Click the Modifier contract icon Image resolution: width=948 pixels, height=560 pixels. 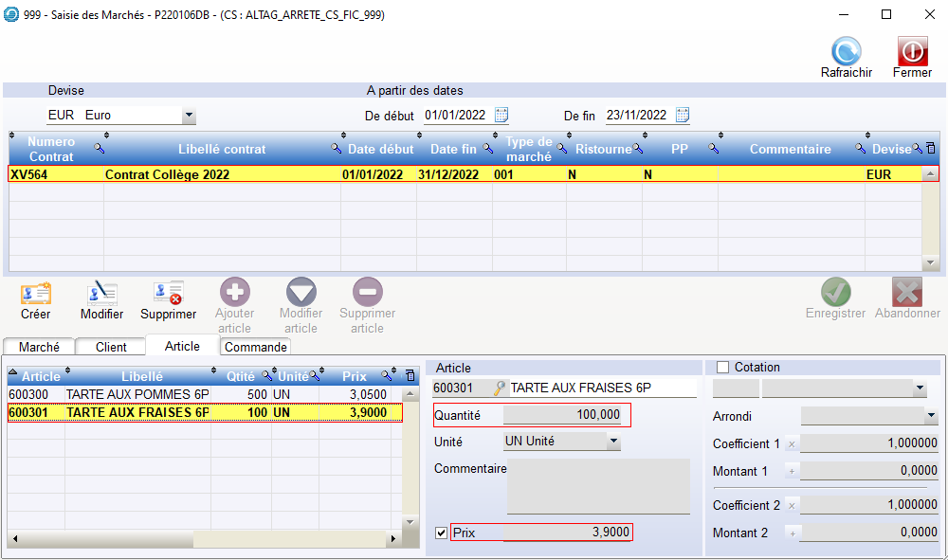pyautogui.click(x=101, y=294)
